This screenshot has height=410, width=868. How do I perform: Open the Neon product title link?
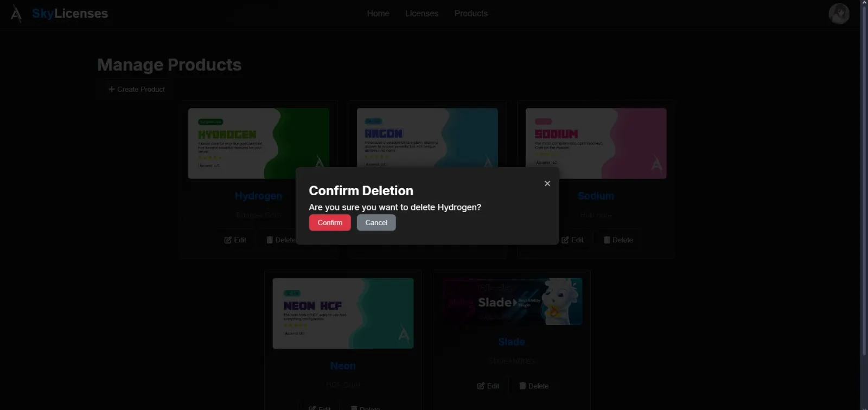coord(343,366)
